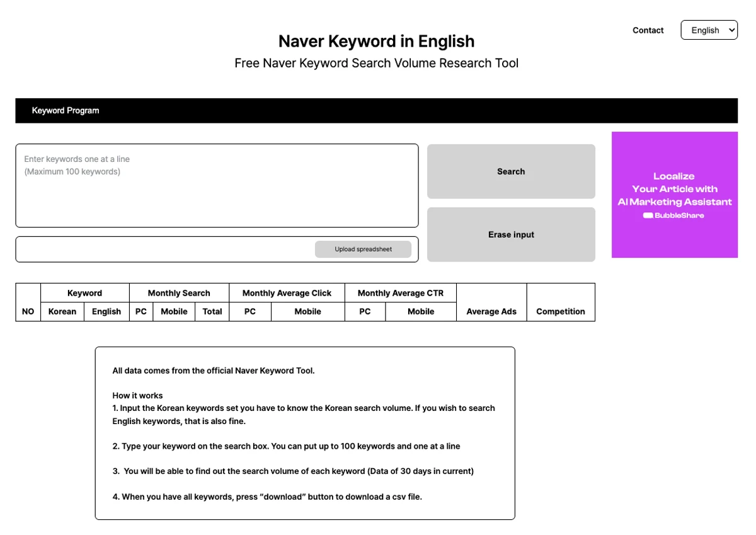756x535 pixels.
Task: Click the Search button
Action: point(511,171)
